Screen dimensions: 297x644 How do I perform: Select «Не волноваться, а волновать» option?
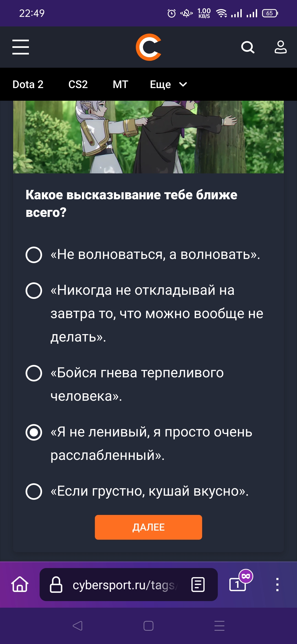coord(34,255)
